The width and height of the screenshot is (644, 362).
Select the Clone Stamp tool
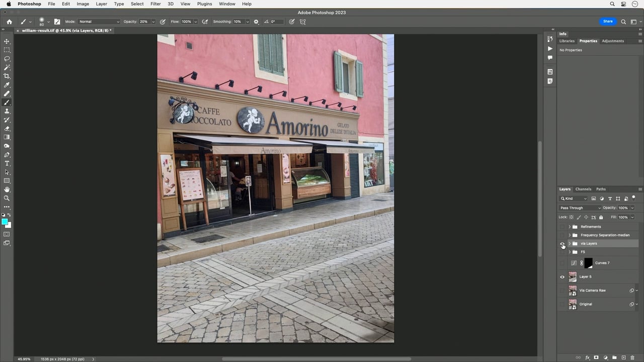pyautogui.click(x=7, y=111)
